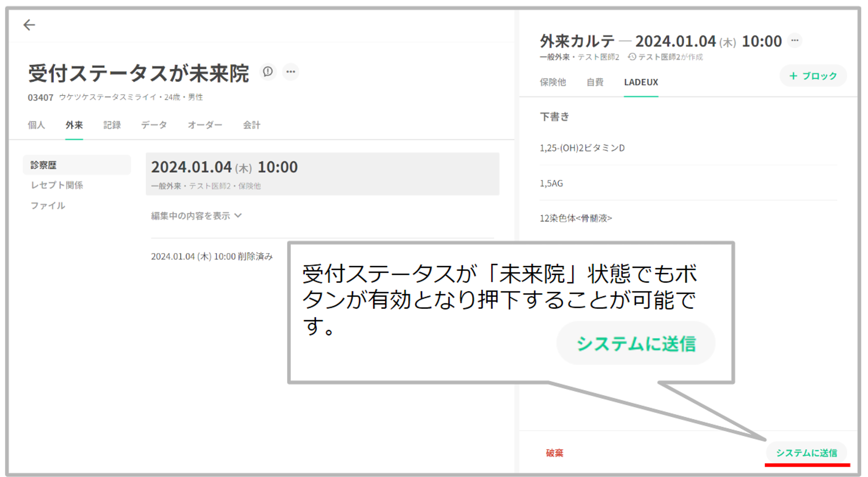Click the 1,25-(OH)2ビタミンD draft item

pos(582,148)
